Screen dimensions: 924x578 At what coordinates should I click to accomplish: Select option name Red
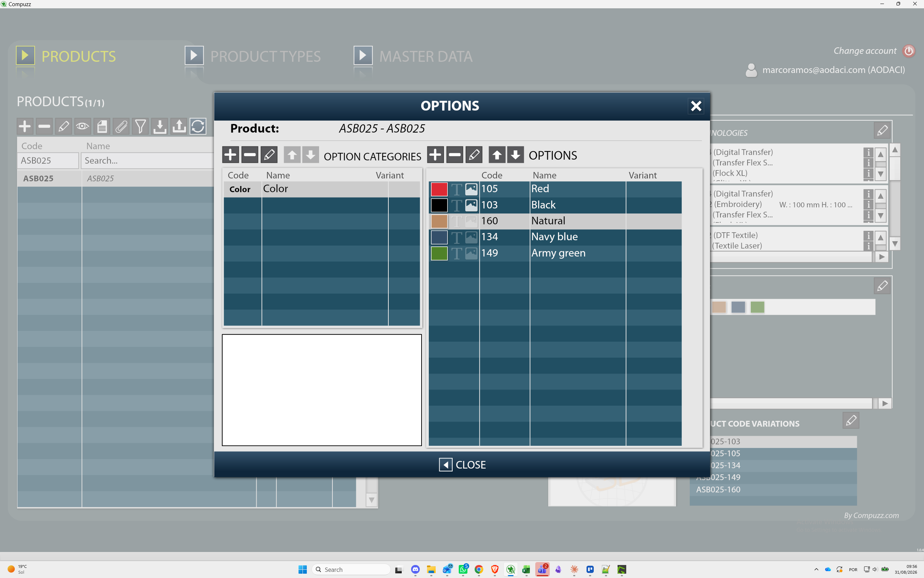tap(540, 189)
